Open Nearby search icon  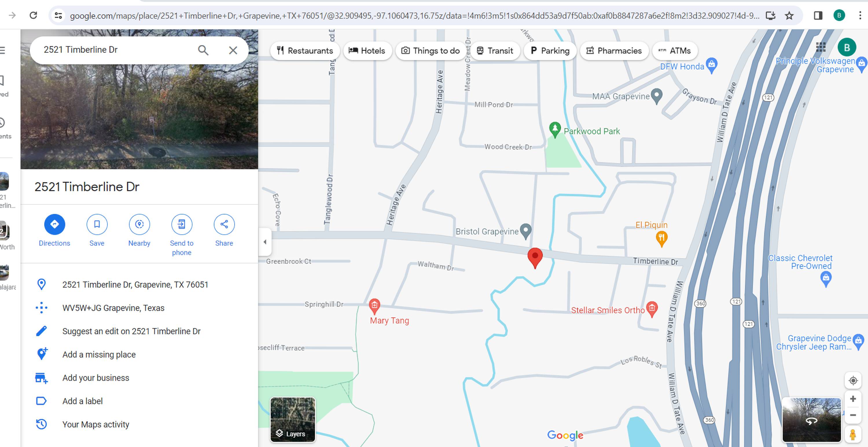[x=139, y=224]
